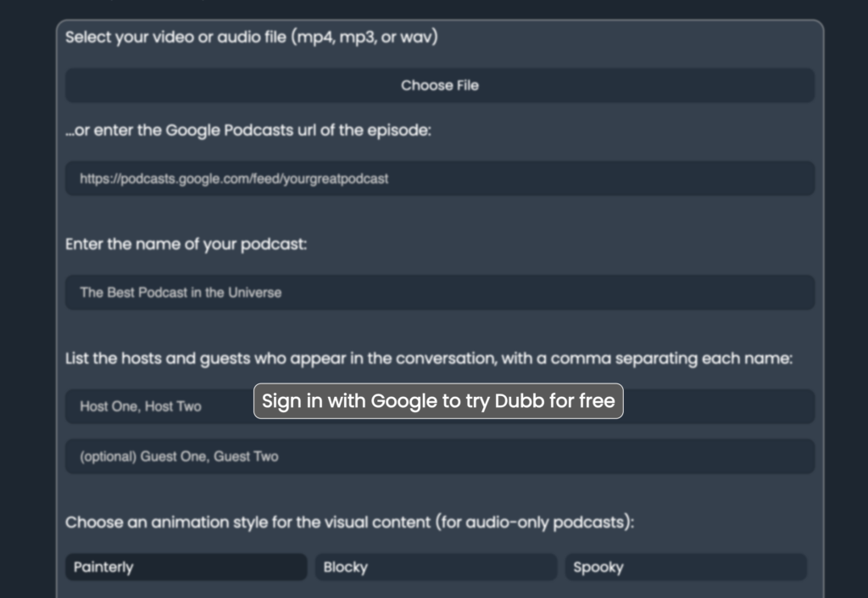Click the 'List the hosts and guests' label
Image resolution: width=868 pixels, height=598 pixels.
coord(428,358)
